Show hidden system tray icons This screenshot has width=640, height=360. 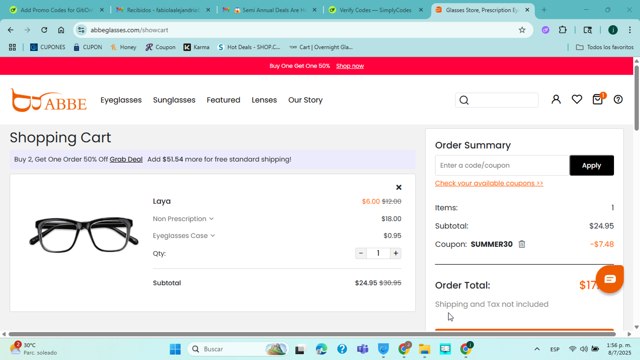point(537,349)
